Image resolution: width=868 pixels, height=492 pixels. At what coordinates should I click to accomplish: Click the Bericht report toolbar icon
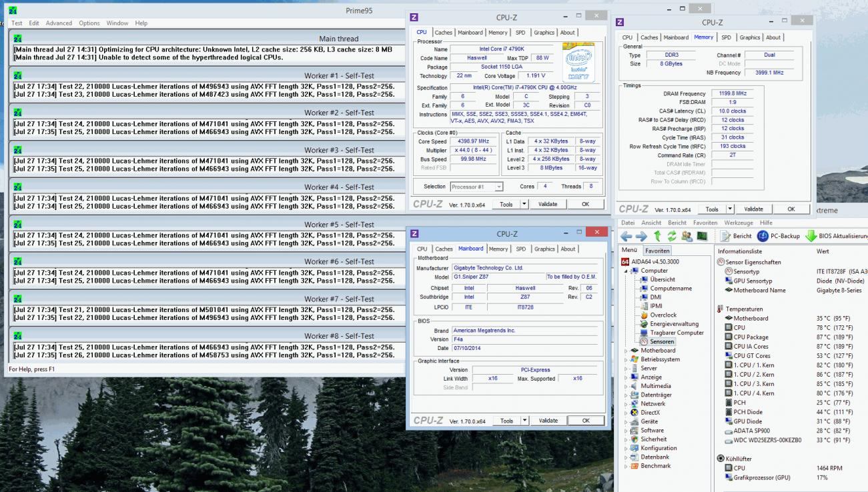[726, 236]
